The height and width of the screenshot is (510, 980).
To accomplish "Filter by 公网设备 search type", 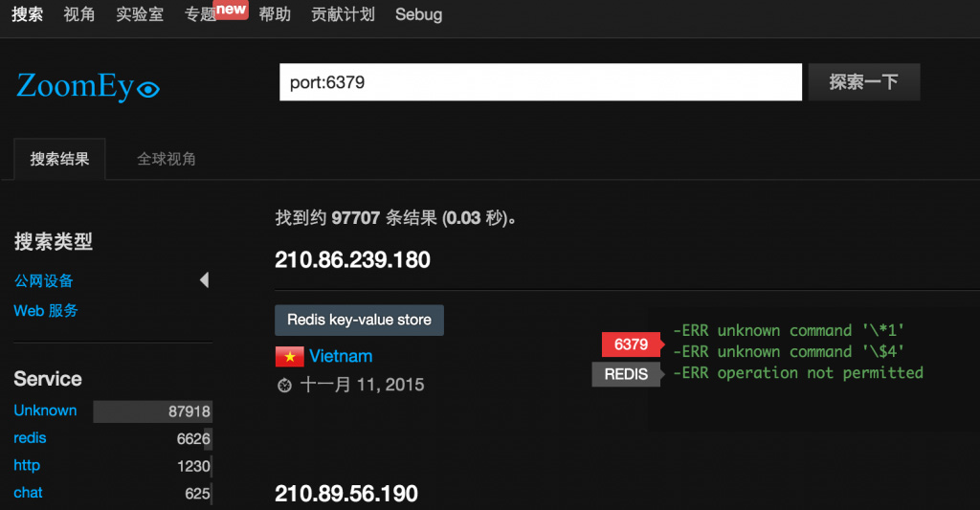I will click(44, 281).
